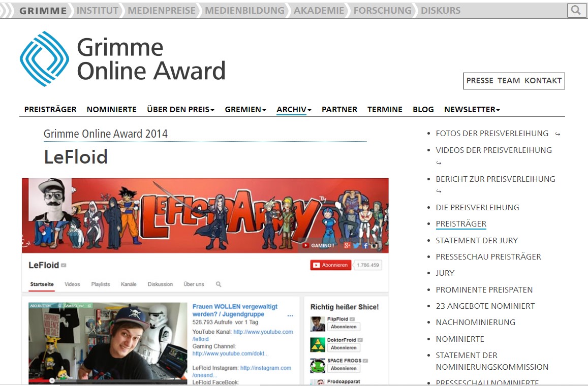The height and width of the screenshot is (386, 588).
Task: Open PROMINENTE PREISPATEN sidebar link
Action: (484, 289)
